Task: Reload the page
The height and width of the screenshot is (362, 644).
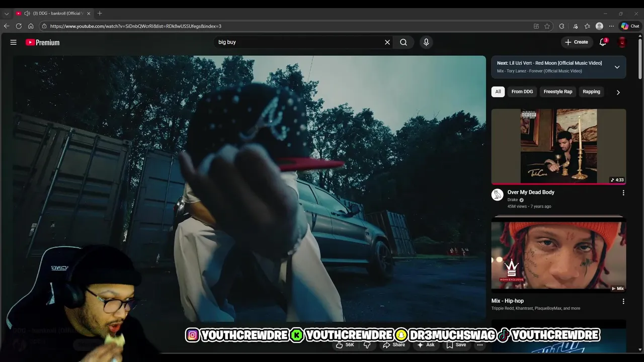Action: 19,26
